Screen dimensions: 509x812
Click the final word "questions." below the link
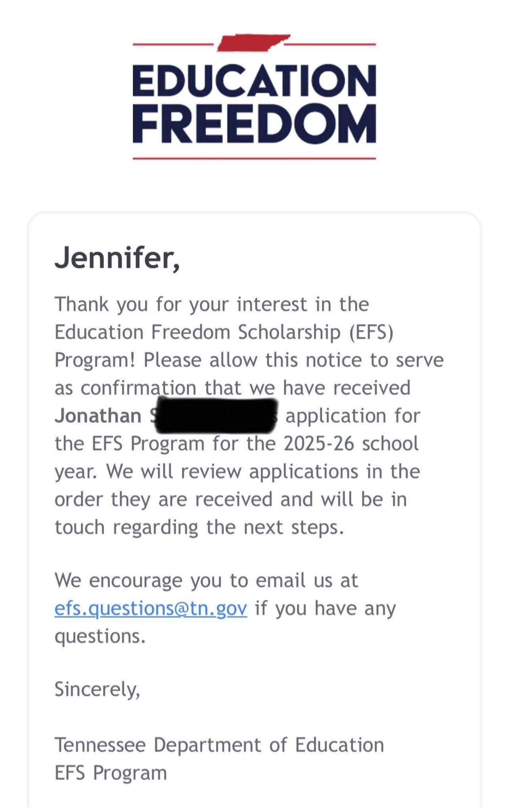[x=100, y=636]
